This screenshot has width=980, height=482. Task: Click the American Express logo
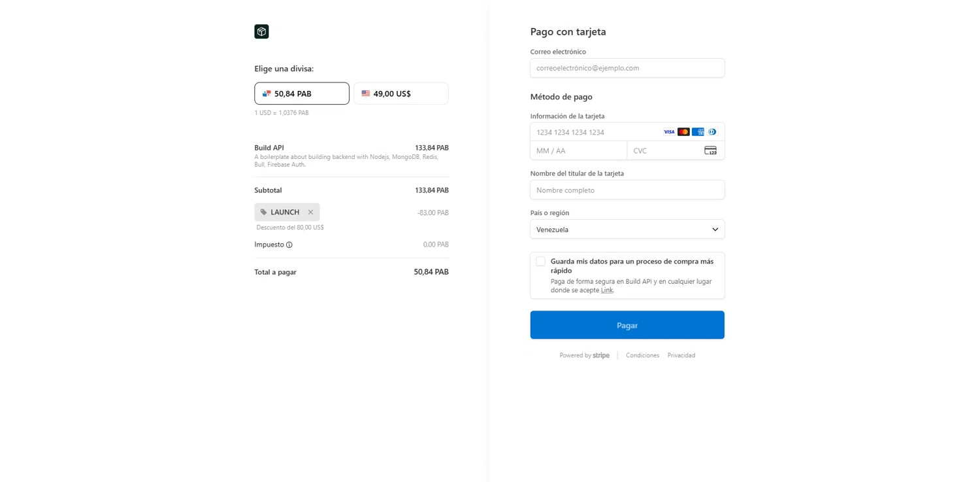click(698, 132)
